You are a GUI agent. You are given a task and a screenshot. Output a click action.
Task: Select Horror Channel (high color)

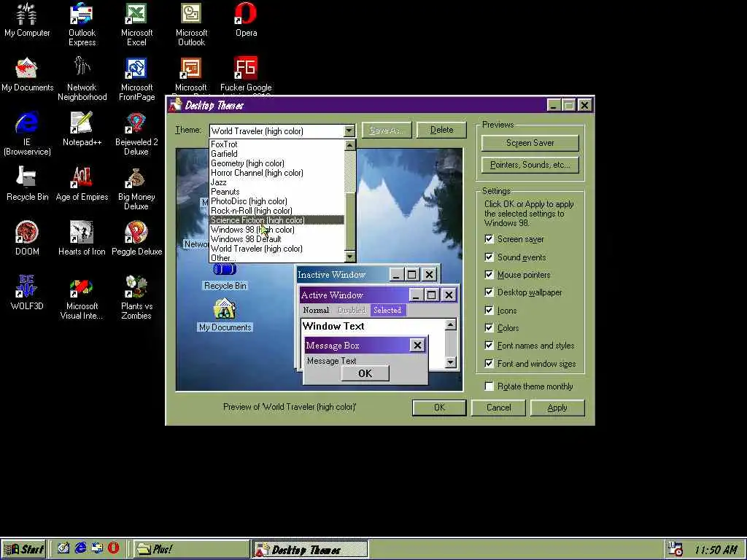[276, 173]
